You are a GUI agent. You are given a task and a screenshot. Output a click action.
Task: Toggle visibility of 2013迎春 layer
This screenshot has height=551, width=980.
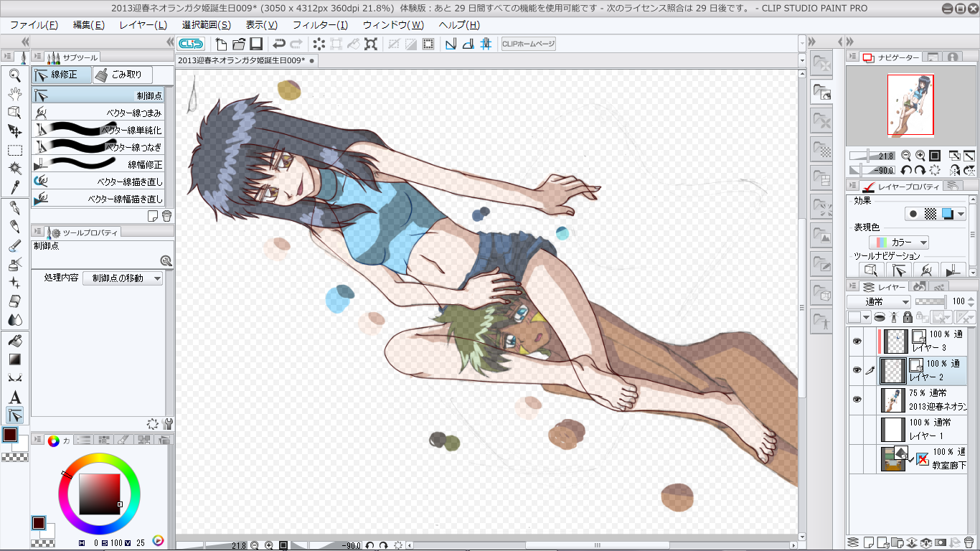pos(856,400)
